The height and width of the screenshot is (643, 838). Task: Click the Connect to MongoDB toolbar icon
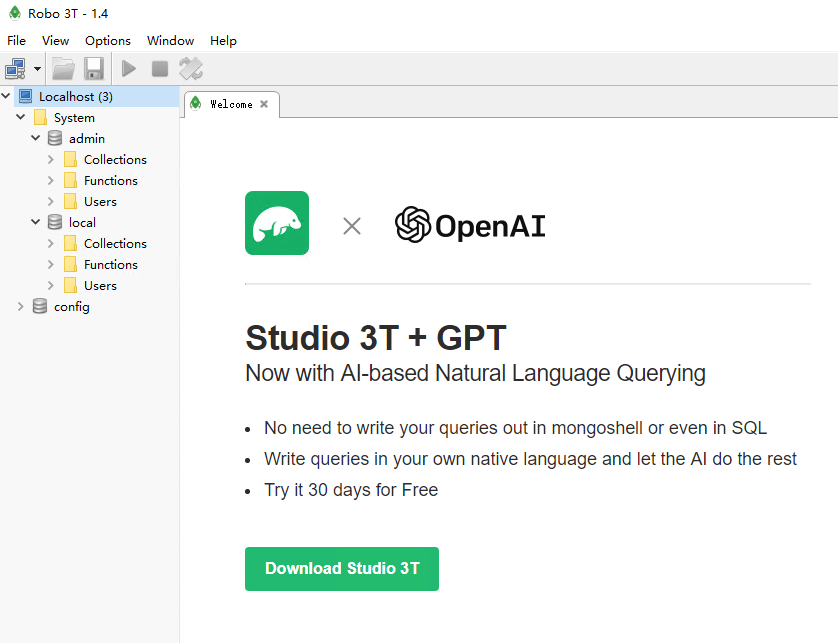coord(15,69)
